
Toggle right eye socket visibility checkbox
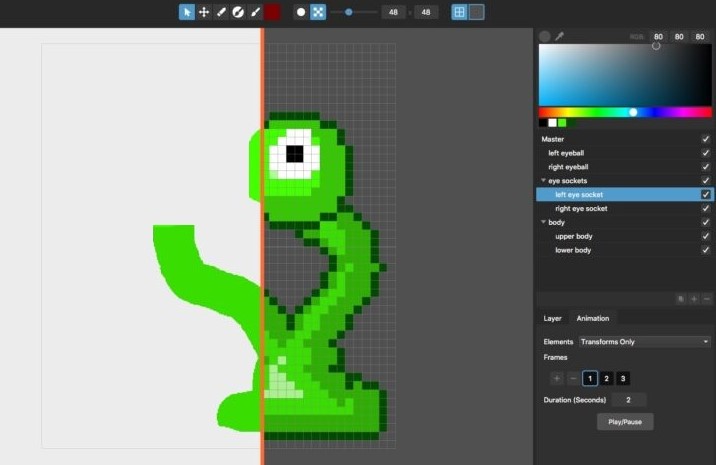point(705,208)
